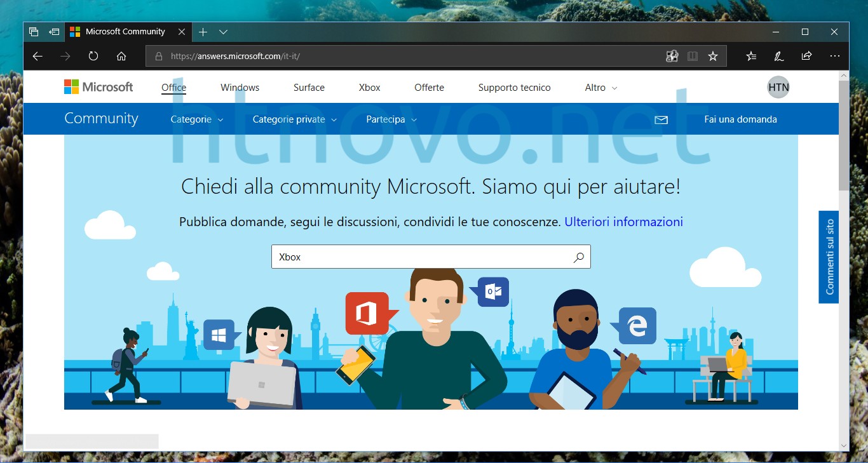868x463 pixels.
Task: Go to homepage with the home icon
Action: pyautogui.click(x=121, y=56)
